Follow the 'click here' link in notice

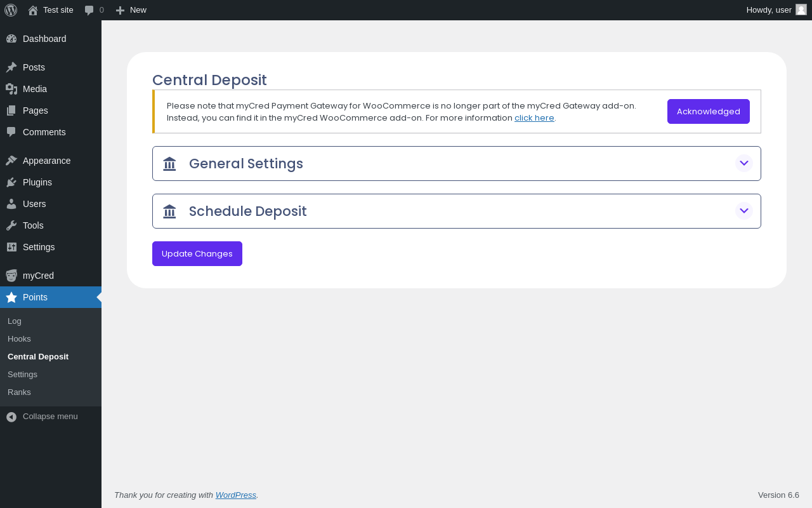click(x=534, y=118)
